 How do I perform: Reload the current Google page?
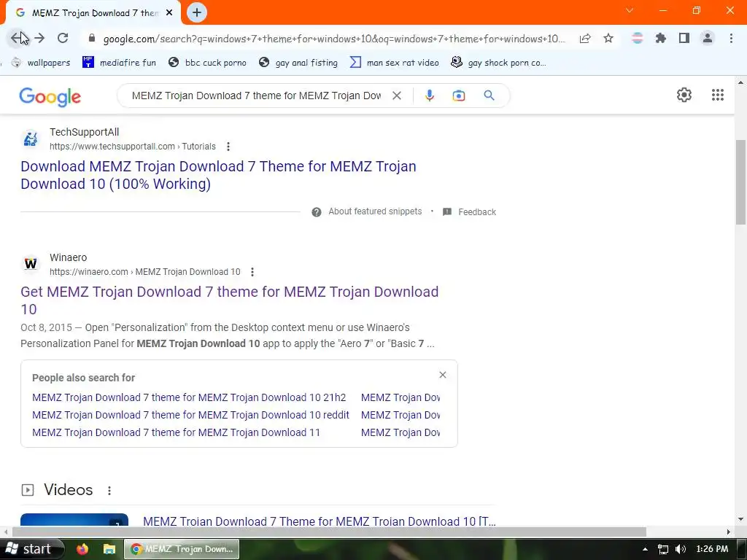pos(63,38)
